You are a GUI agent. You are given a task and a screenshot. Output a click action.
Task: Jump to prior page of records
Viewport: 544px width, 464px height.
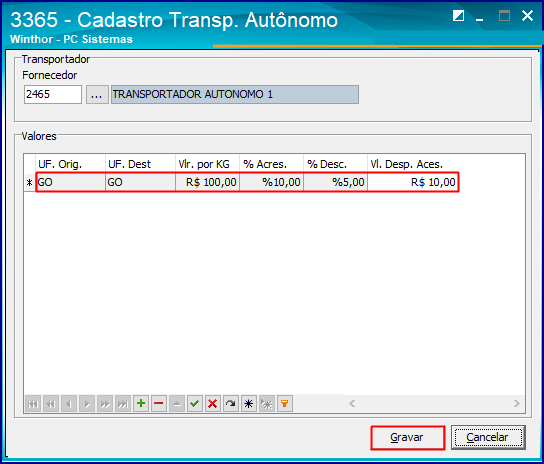click(51, 404)
